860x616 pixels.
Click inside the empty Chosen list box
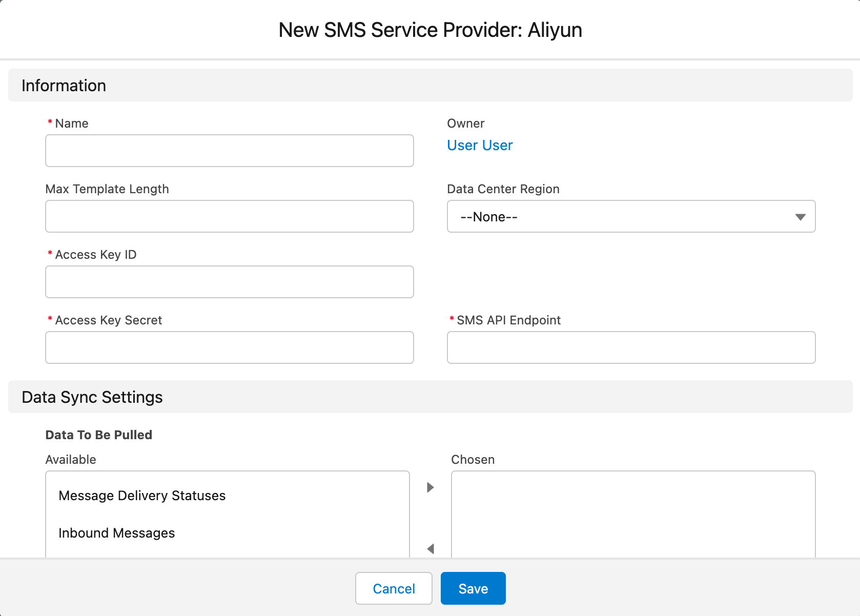pos(633,512)
